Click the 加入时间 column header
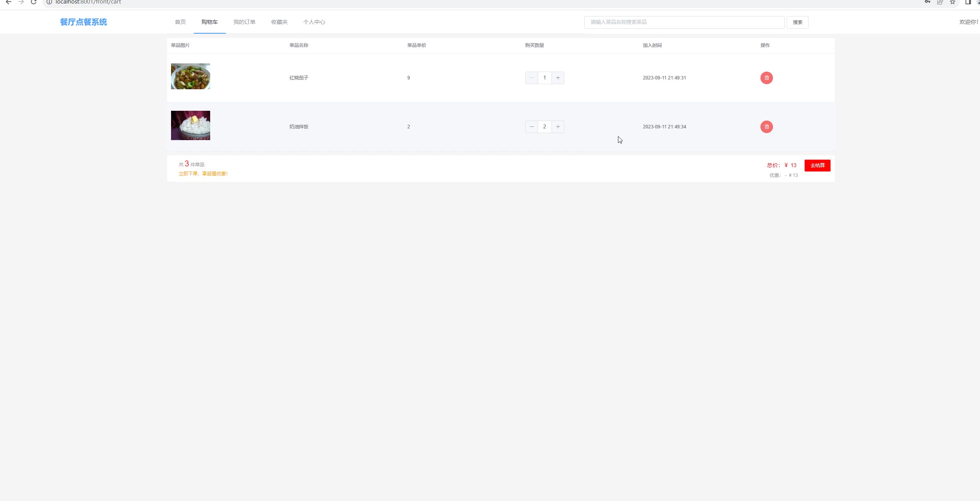Screen dimensions: 980x501 [652, 45]
